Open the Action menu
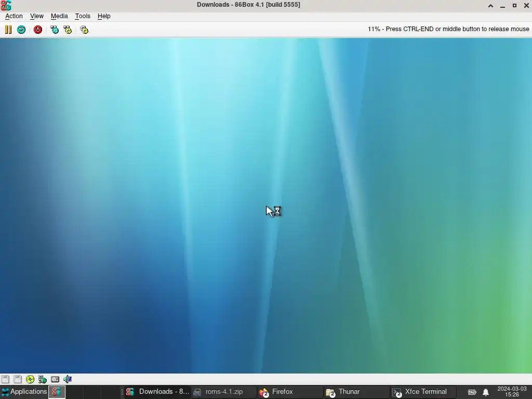This screenshot has width=532, height=399. 14,16
